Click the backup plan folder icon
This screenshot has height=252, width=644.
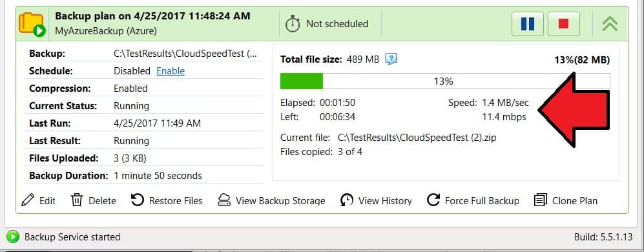tap(32, 24)
